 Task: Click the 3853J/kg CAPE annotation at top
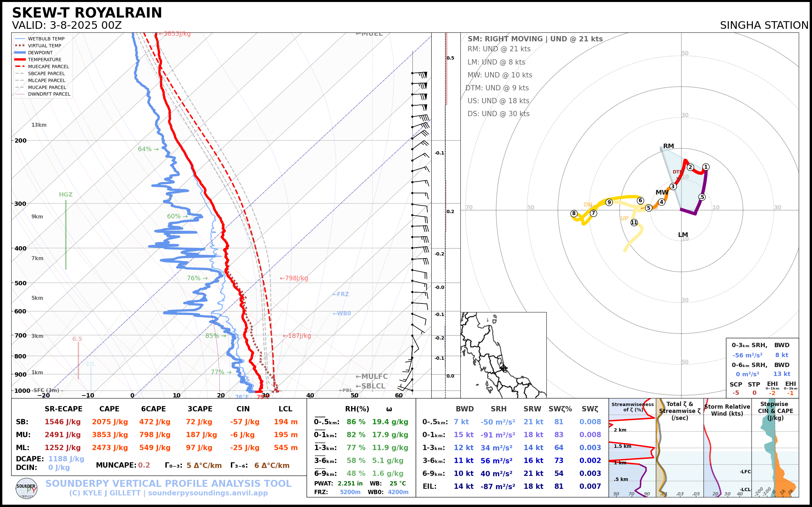[x=175, y=34]
